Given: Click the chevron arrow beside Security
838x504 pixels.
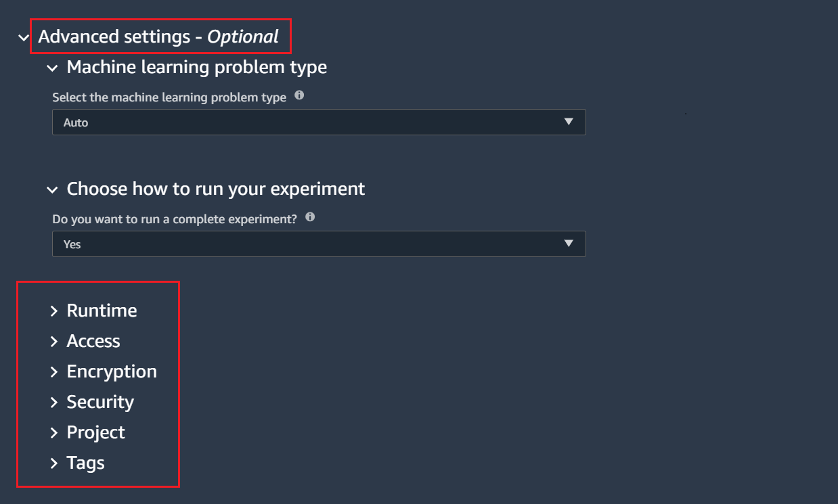Looking at the screenshot, I should click(54, 403).
